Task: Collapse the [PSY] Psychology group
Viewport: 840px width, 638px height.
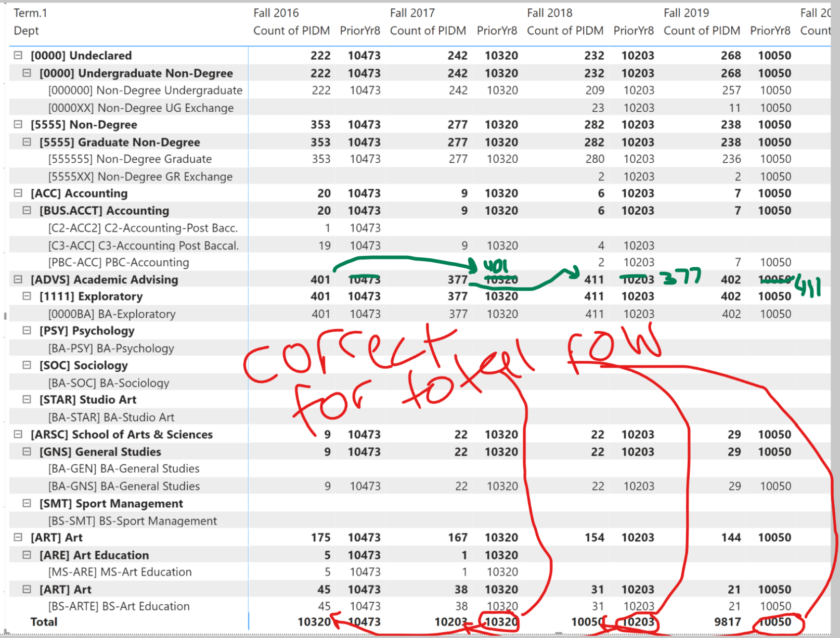Action: click(27, 331)
